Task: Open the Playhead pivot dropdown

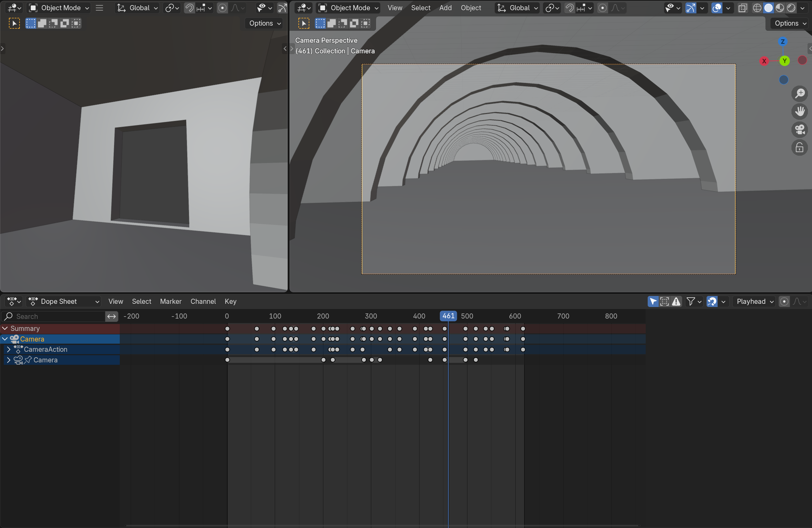Action: click(x=755, y=301)
